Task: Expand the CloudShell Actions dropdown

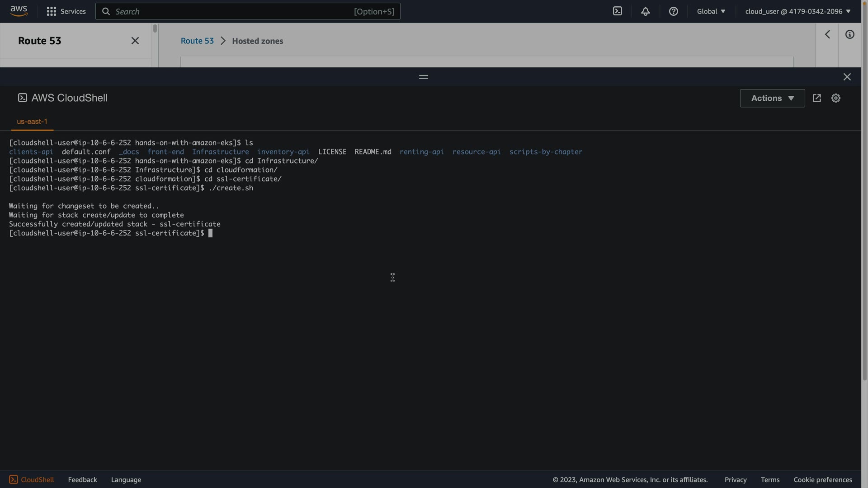Action: pos(772,98)
